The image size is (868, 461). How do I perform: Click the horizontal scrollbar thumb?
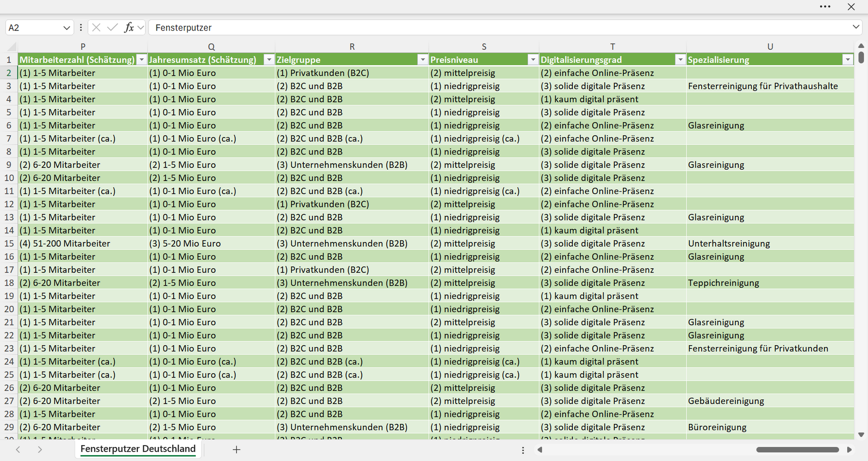click(798, 449)
